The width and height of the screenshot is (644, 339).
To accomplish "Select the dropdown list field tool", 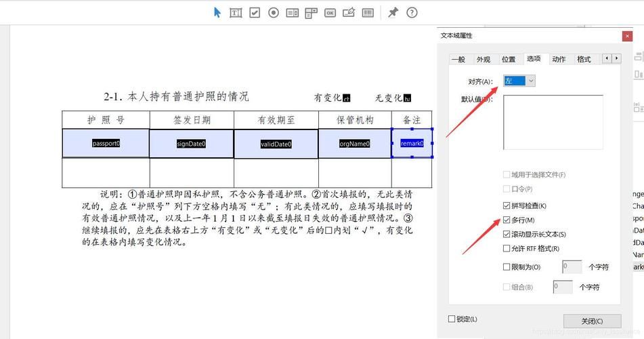I will tap(312, 13).
